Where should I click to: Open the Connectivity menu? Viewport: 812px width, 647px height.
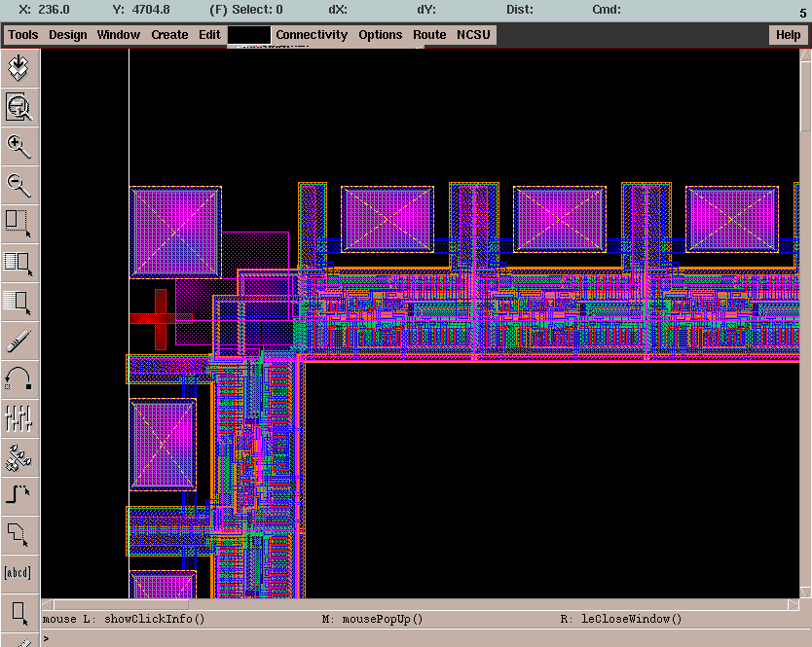coord(312,34)
